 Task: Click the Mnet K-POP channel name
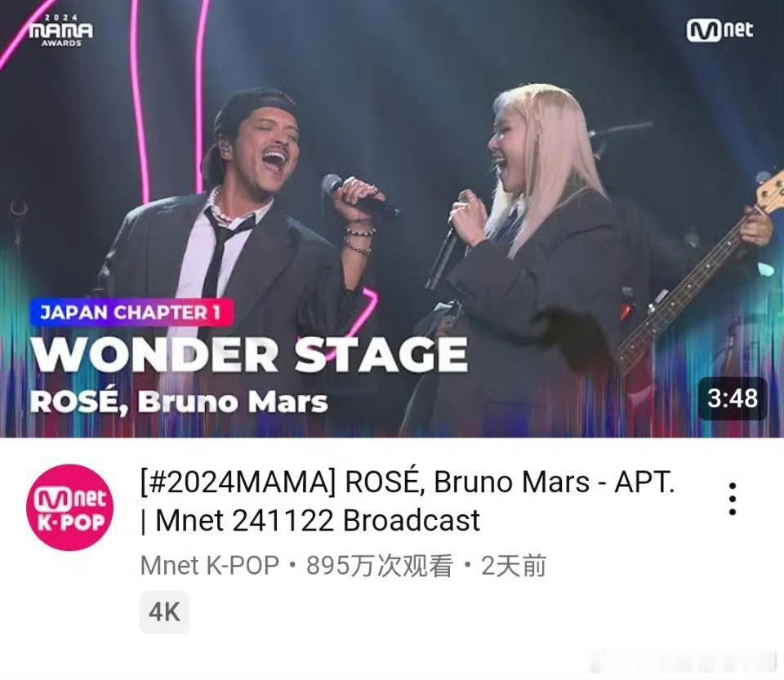[x=210, y=566]
